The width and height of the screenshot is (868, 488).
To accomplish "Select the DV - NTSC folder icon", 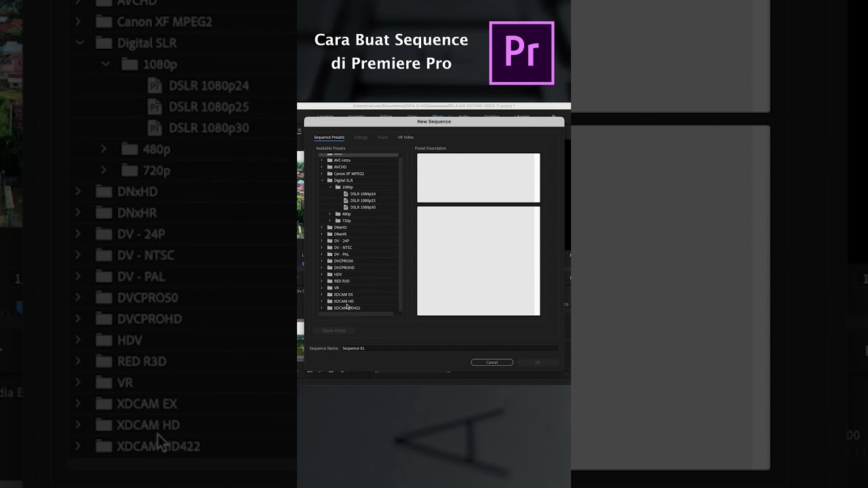I will click(x=330, y=247).
